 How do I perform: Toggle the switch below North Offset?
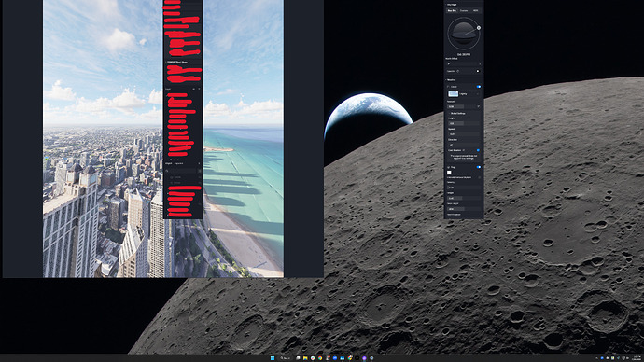tap(478, 72)
